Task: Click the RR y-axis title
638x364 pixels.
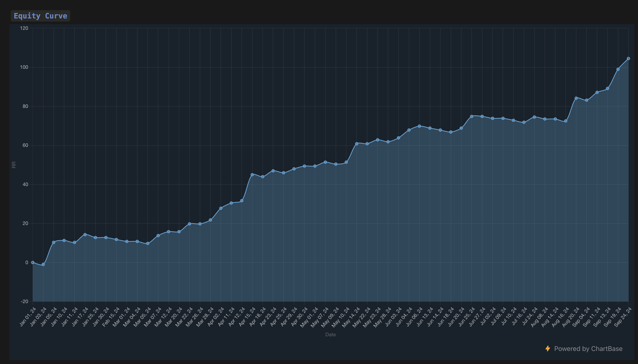Action: click(14, 165)
